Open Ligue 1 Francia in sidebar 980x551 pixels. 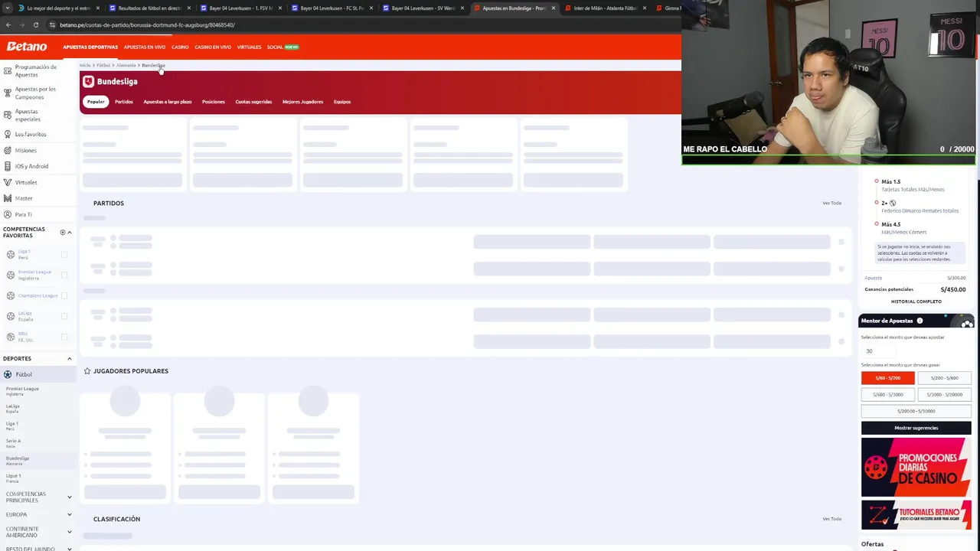[x=14, y=478]
